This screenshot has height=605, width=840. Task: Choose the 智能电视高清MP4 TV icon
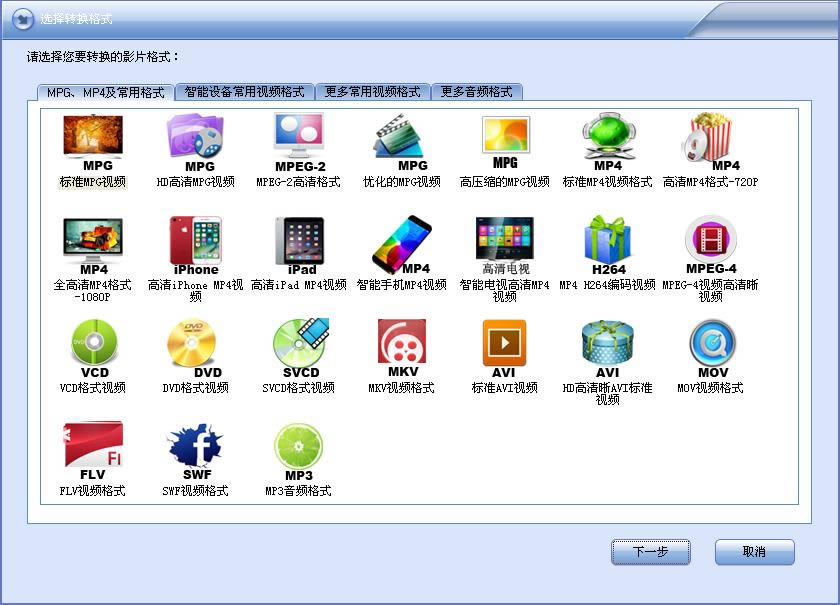(x=505, y=246)
